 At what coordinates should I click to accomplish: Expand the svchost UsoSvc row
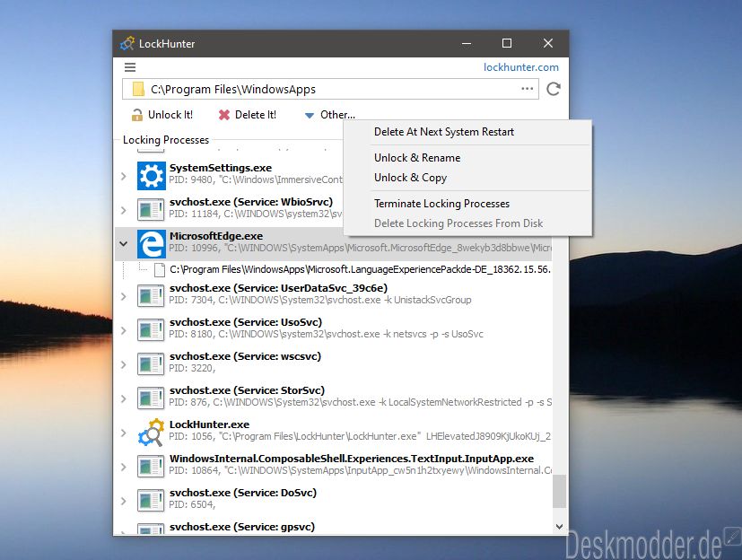pos(124,330)
